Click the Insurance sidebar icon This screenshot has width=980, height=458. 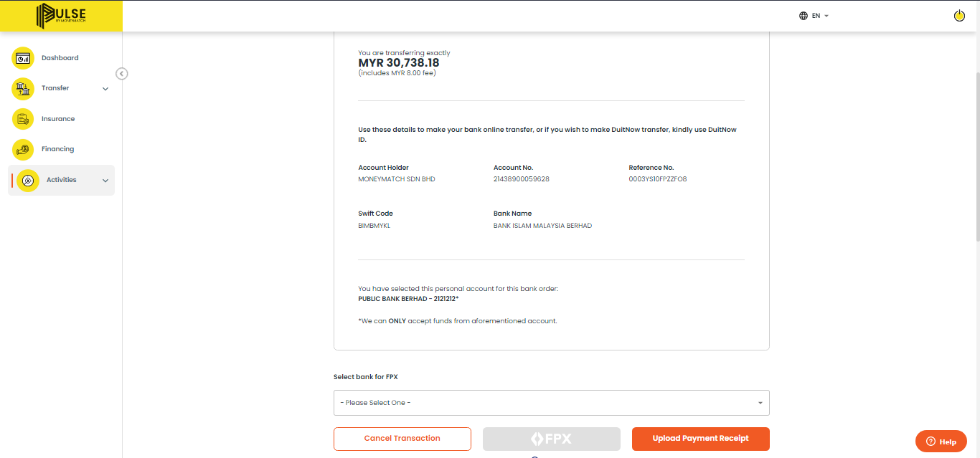pyautogui.click(x=23, y=119)
